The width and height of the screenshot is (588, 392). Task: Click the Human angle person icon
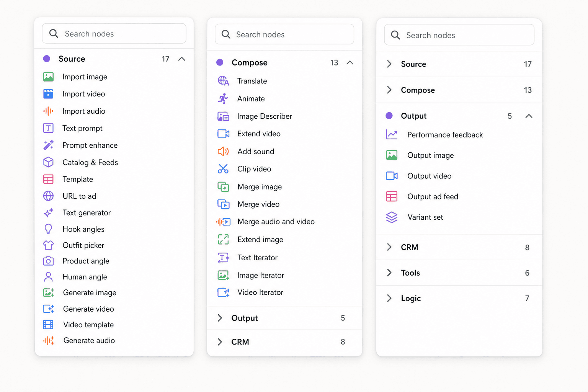pos(48,277)
